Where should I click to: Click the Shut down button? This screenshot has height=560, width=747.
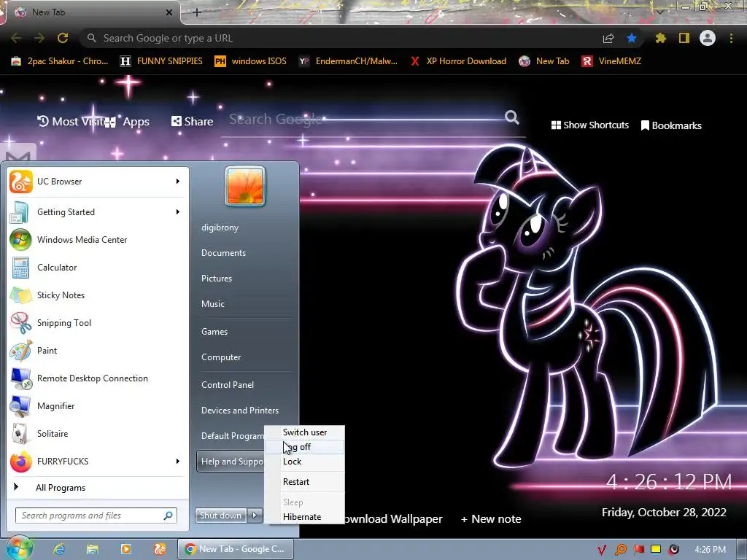pos(221,516)
